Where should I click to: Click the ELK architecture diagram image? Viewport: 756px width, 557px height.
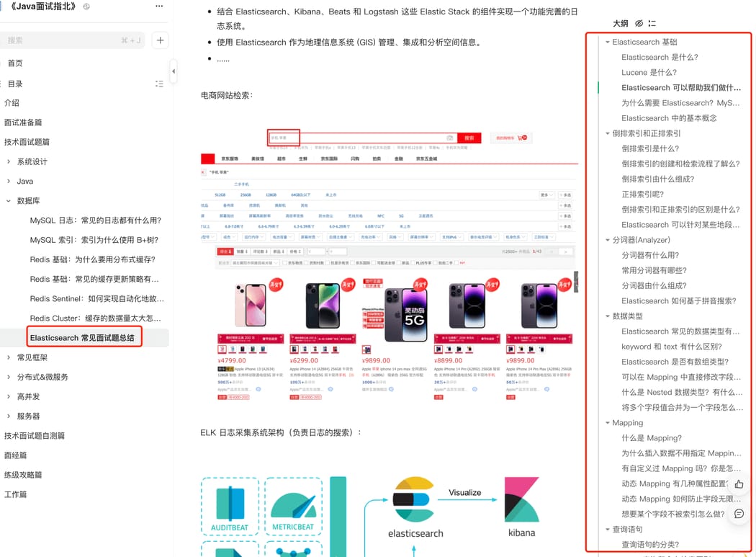pyautogui.click(x=370, y=517)
